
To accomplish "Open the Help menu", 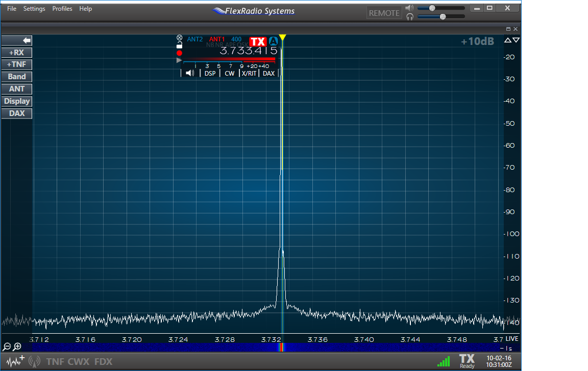I will pos(86,9).
